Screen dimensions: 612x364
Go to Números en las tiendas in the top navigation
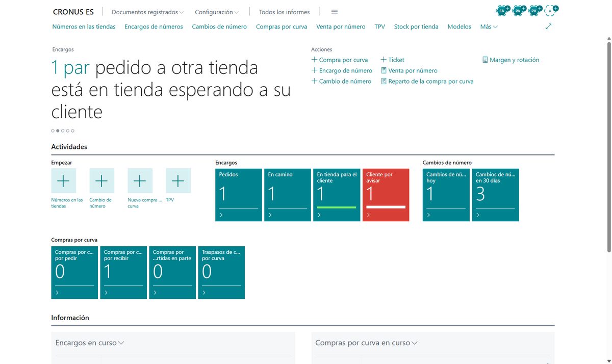(x=84, y=27)
